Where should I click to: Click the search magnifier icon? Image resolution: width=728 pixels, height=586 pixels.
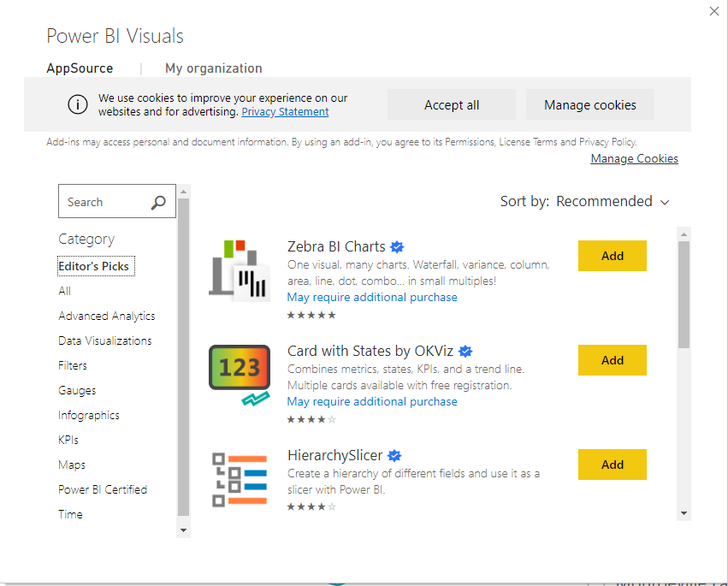coord(158,202)
